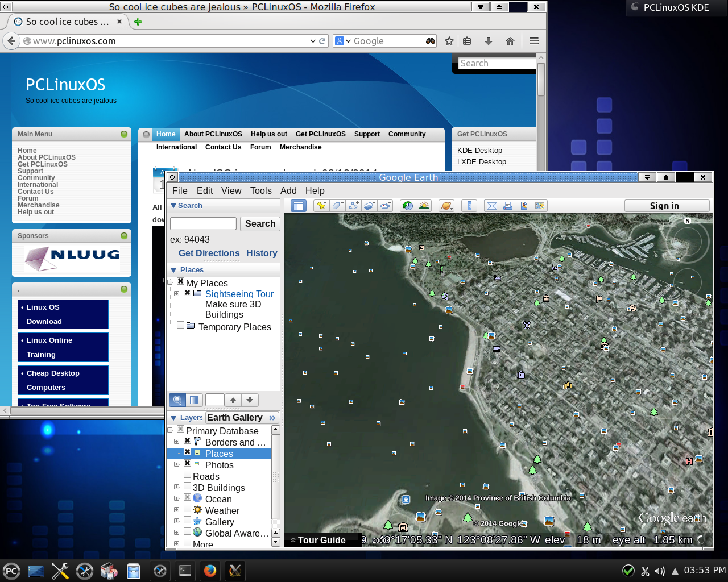Collapse the Layers panel triangle

click(173, 418)
